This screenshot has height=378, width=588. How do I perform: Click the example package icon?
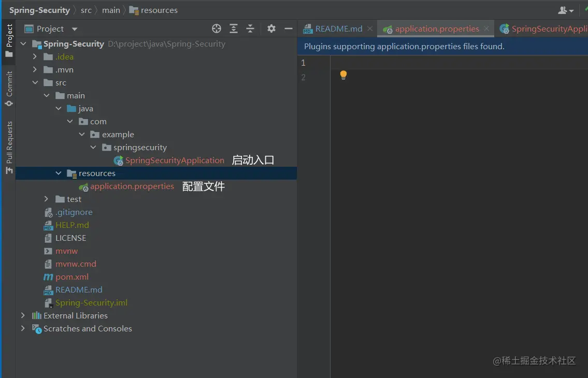(95, 134)
